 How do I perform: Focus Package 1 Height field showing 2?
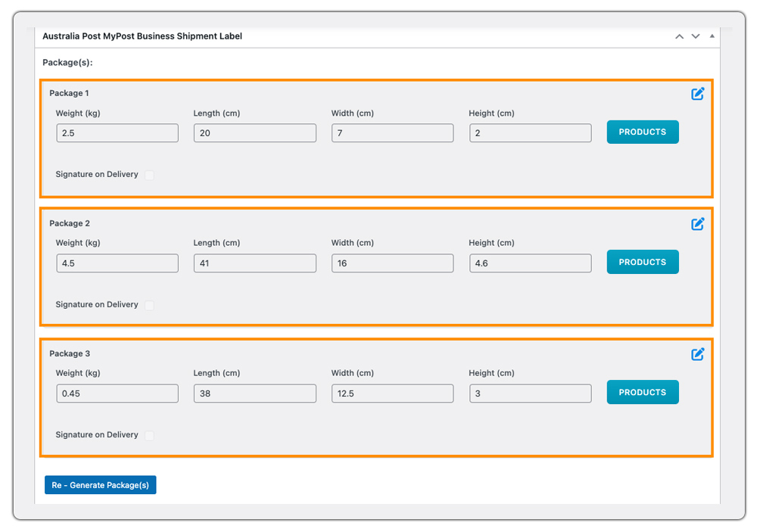click(530, 132)
